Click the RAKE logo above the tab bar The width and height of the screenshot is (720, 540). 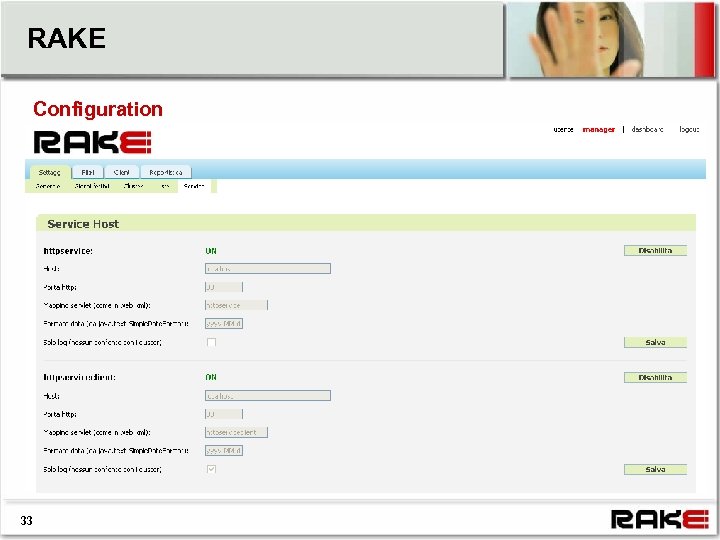tap(92, 142)
